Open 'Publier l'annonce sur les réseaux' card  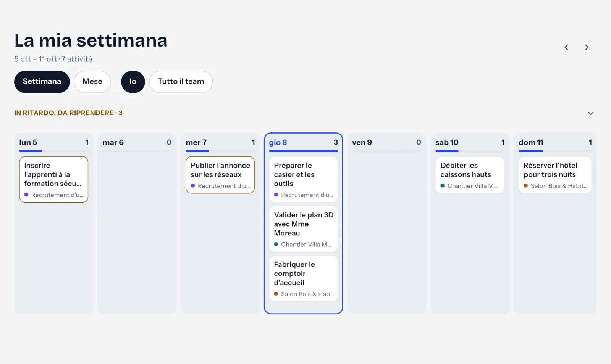pyautogui.click(x=220, y=175)
